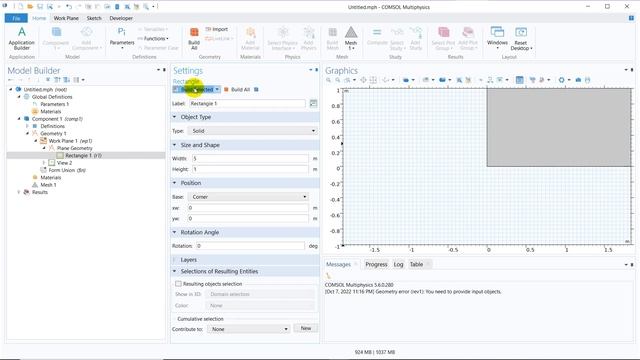Click the Rotation input field
The image size is (640, 360).
coord(250,246)
